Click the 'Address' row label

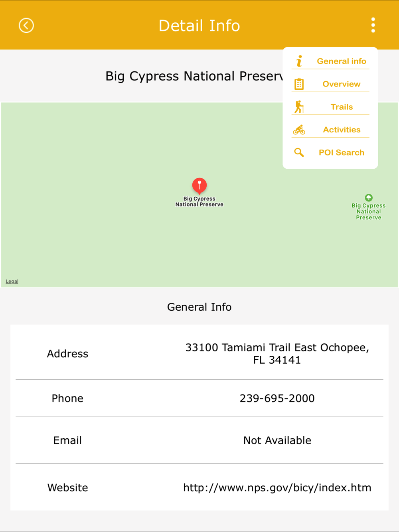click(x=67, y=354)
